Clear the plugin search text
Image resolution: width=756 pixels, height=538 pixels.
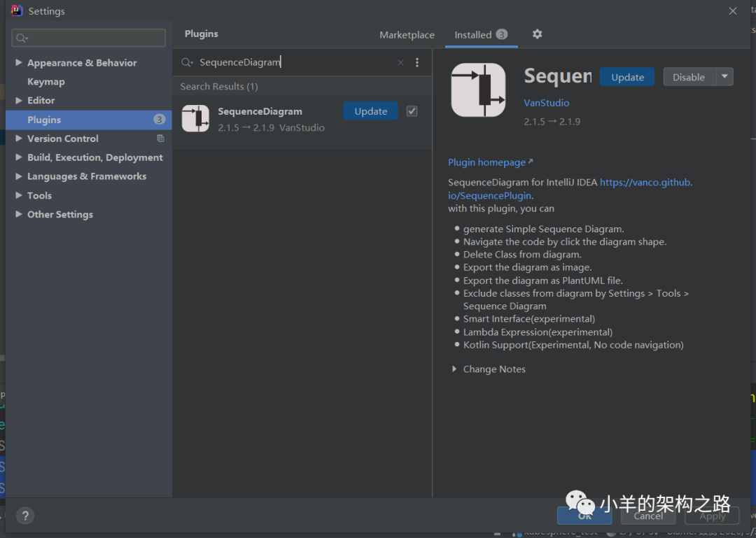pos(400,62)
